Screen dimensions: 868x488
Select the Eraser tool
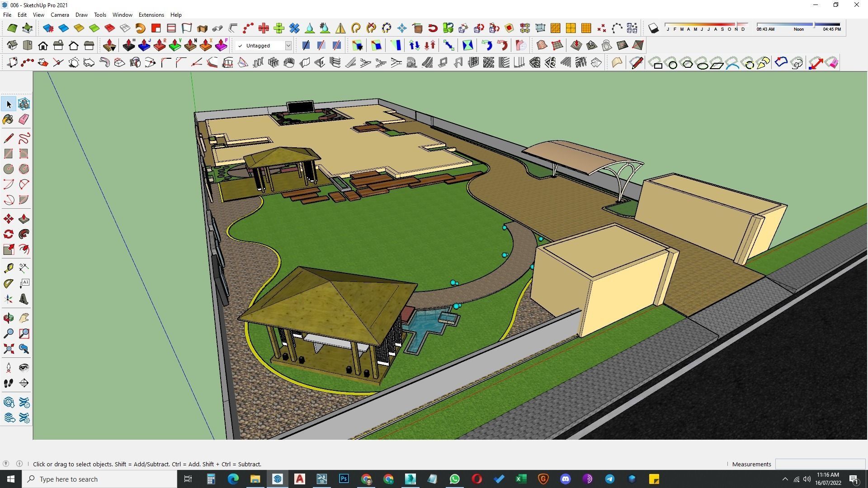24,119
